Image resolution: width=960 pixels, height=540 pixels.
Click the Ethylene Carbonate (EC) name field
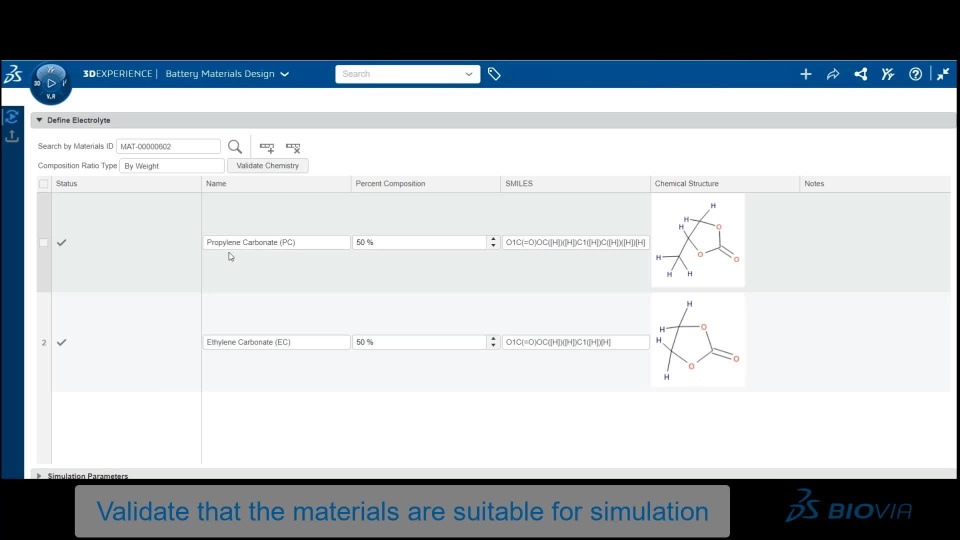[276, 342]
